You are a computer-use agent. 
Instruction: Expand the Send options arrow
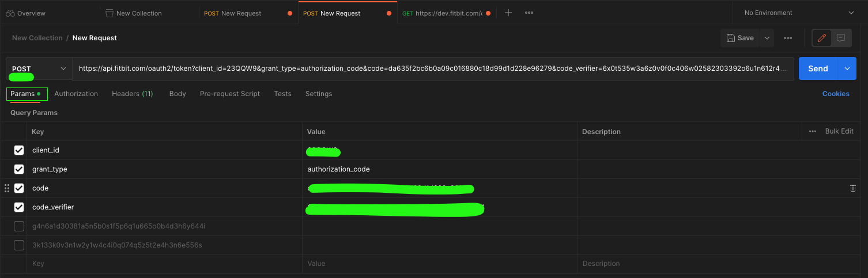pos(847,68)
